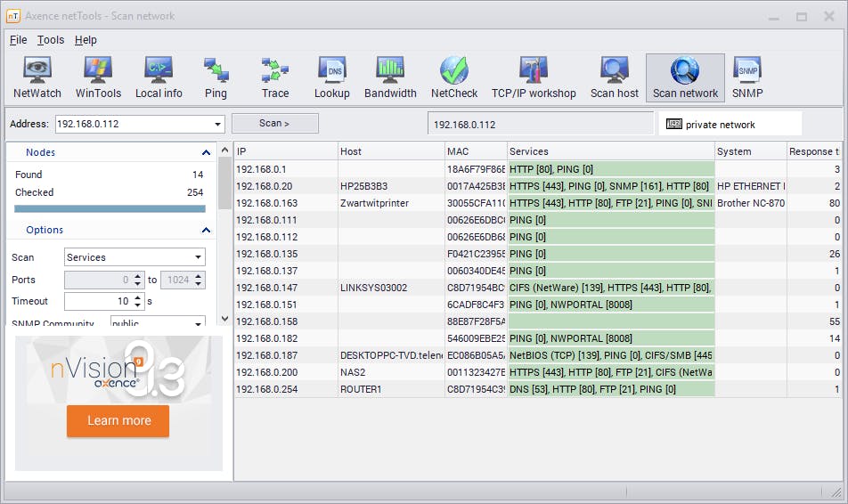Click the Learn more button
The height and width of the screenshot is (504, 848).
(118, 420)
